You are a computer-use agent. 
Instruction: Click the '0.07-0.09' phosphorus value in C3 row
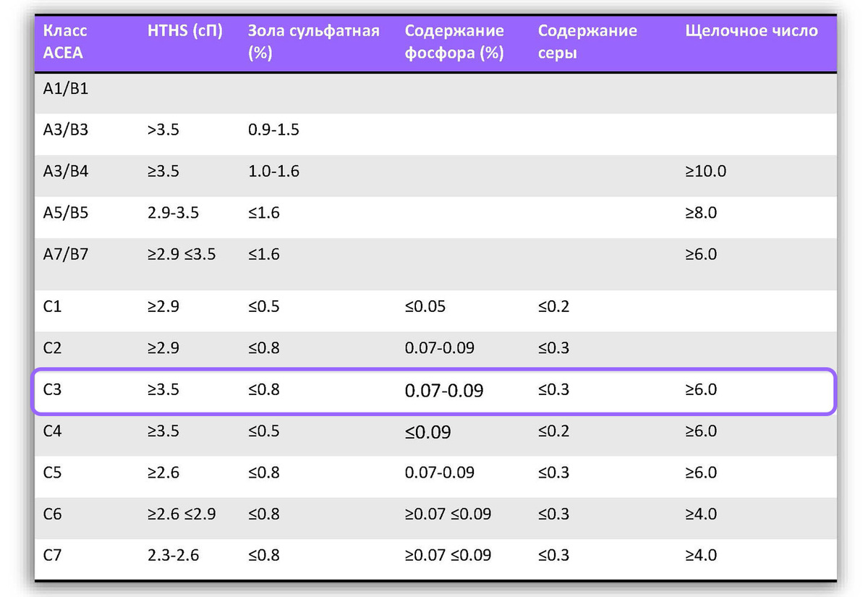click(x=444, y=391)
